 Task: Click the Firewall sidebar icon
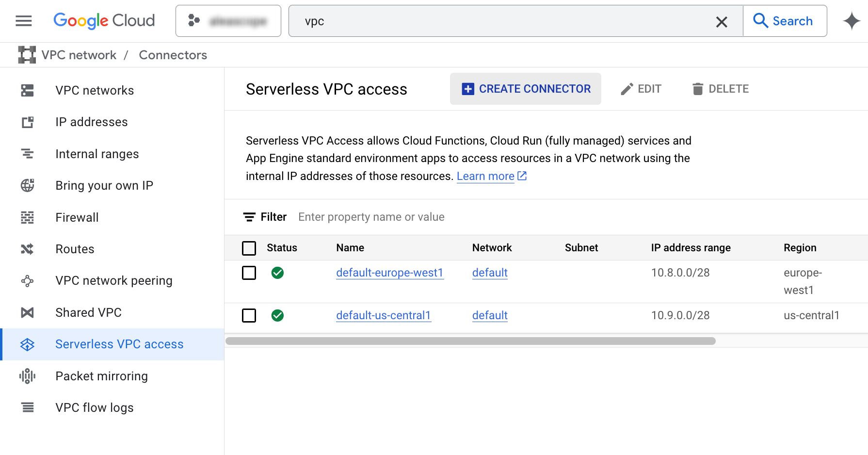point(28,217)
